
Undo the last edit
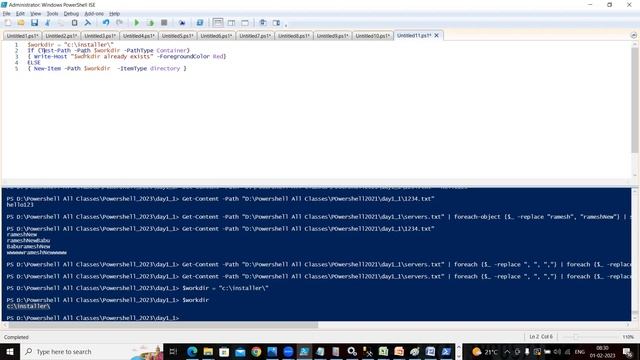[x=106, y=23]
